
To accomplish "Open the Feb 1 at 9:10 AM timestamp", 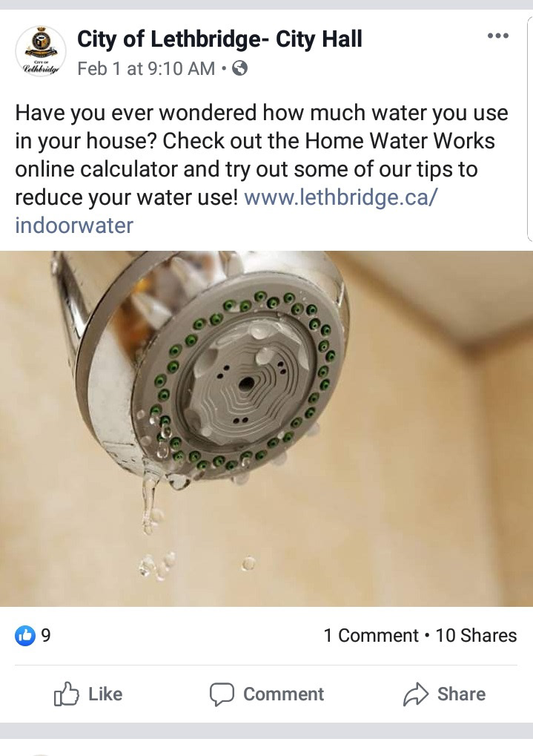I will point(146,68).
